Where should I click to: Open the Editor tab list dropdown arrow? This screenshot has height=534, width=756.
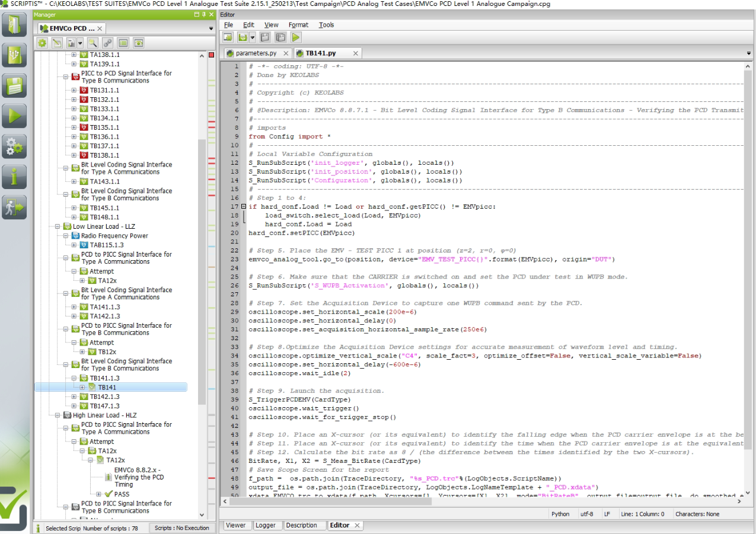pos(748,53)
